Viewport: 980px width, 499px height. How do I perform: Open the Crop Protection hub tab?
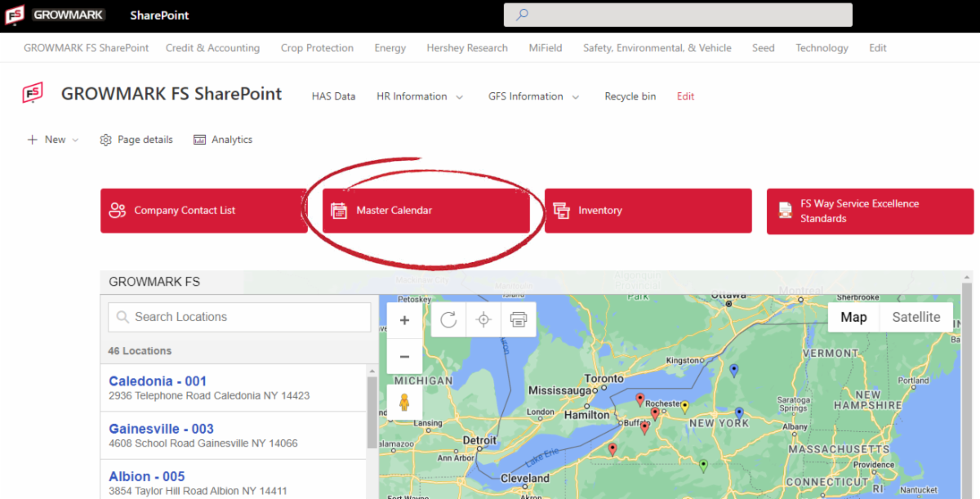tap(317, 48)
